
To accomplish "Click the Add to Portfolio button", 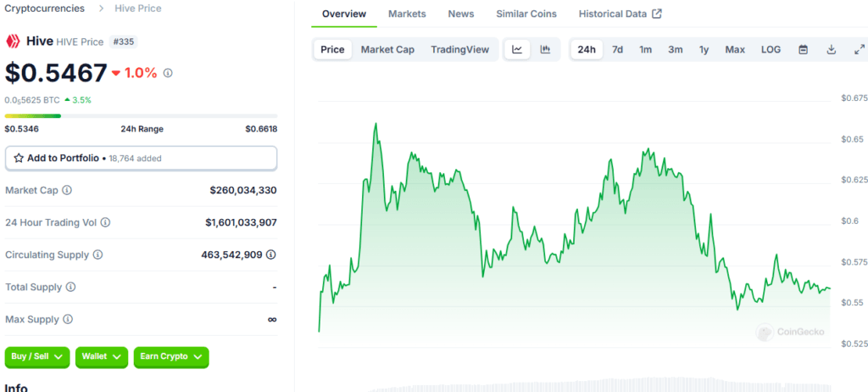I will [142, 158].
